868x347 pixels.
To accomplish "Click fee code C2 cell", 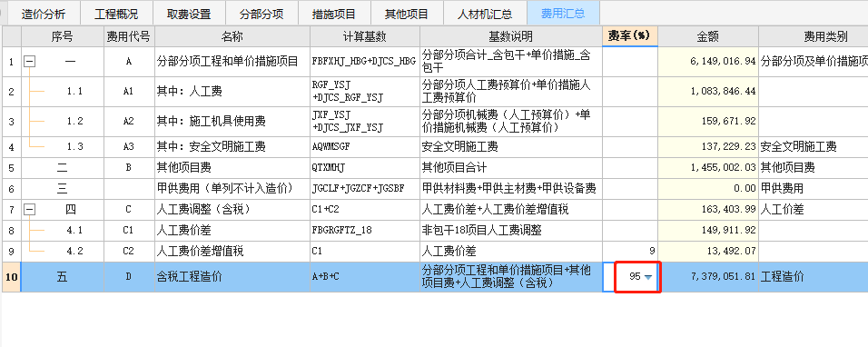I will 129,252.
